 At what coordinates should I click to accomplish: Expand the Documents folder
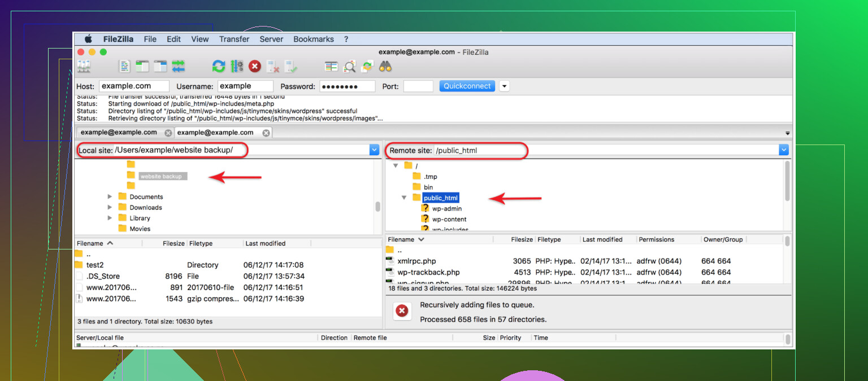(x=110, y=197)
